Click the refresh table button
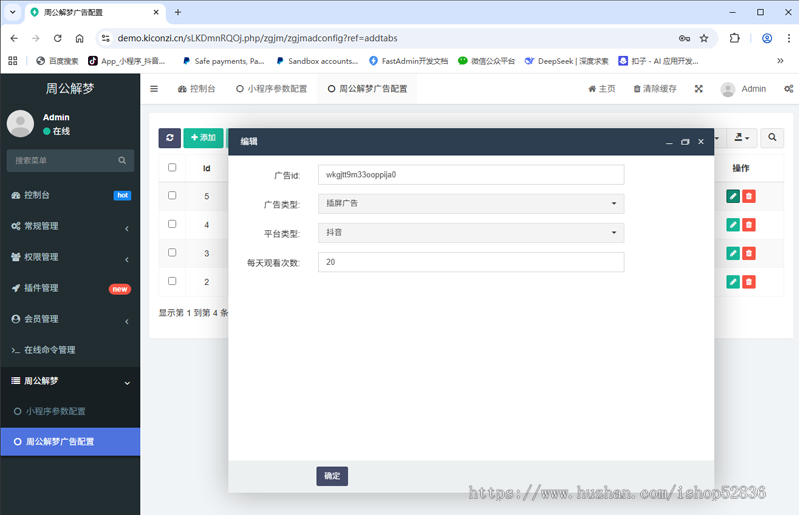 click(x=170, y=138)
